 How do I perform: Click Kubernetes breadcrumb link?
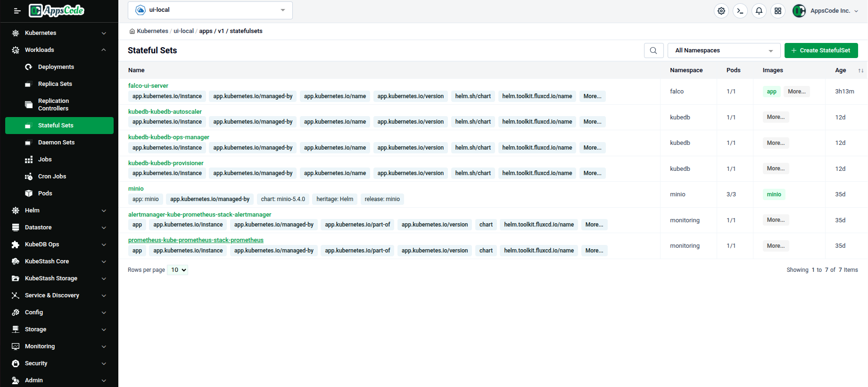152,31
